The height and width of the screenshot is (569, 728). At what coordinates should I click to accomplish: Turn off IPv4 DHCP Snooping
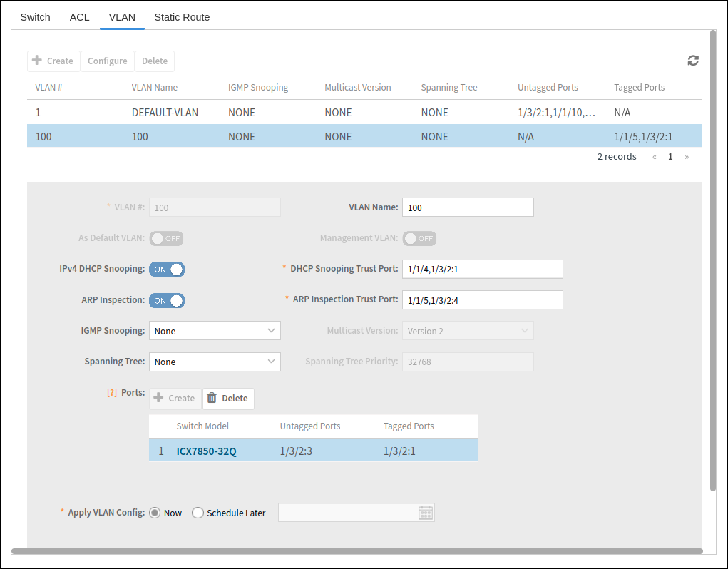(x=167, y=270)
